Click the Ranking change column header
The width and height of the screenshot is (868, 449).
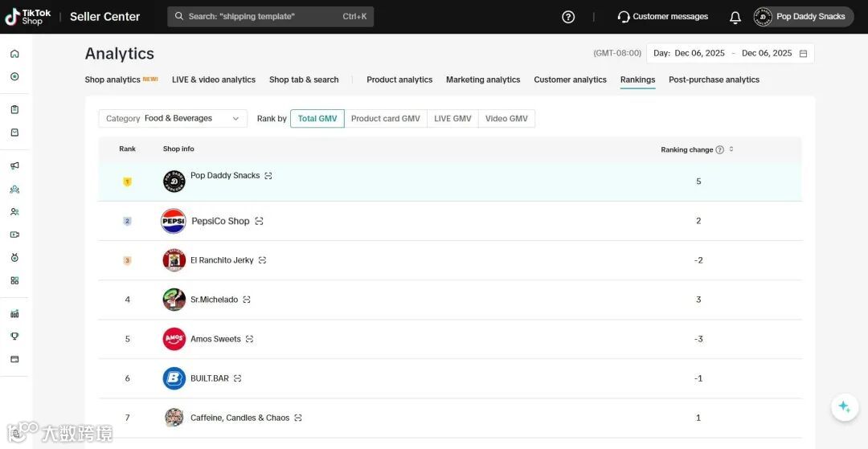coord(687,150)
